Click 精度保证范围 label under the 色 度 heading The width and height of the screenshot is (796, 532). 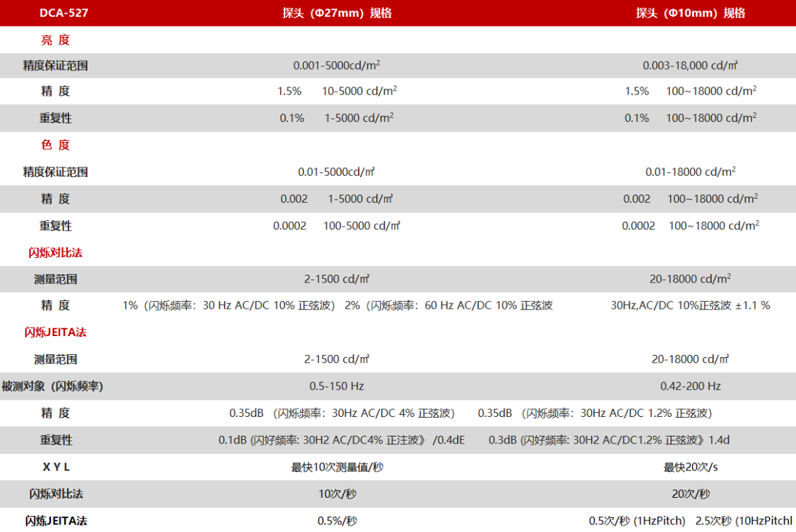point(55,172)
